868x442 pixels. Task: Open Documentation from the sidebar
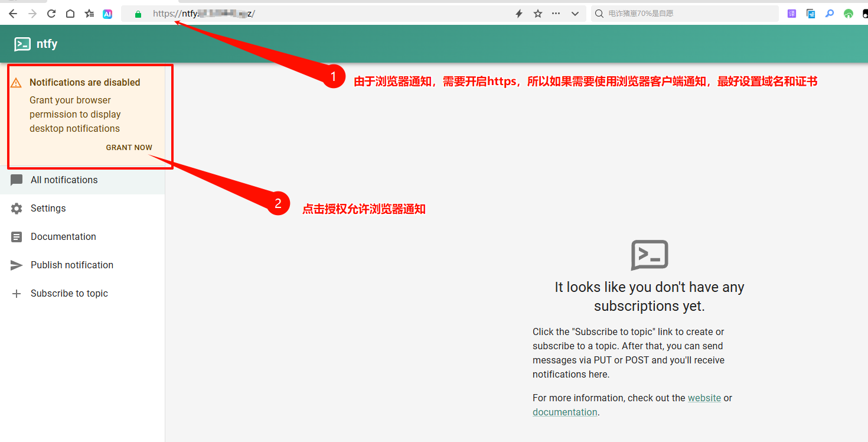(83, 237)
